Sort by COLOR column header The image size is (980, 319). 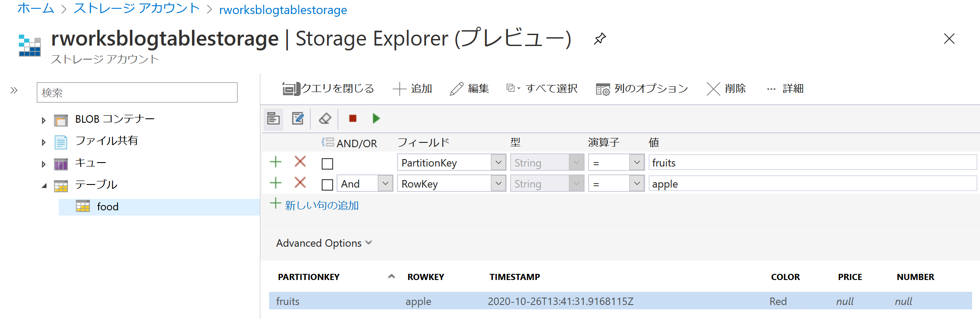point(785,277)
